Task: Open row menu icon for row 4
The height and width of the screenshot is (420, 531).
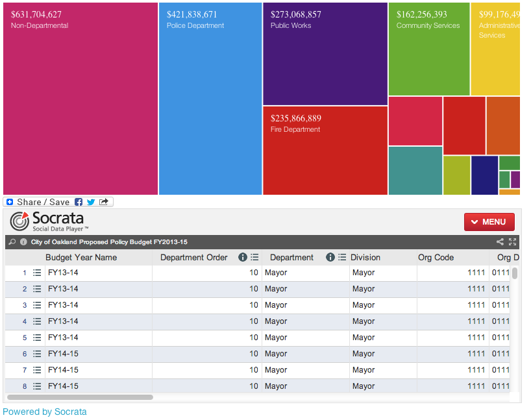Action: click(37, 321)
